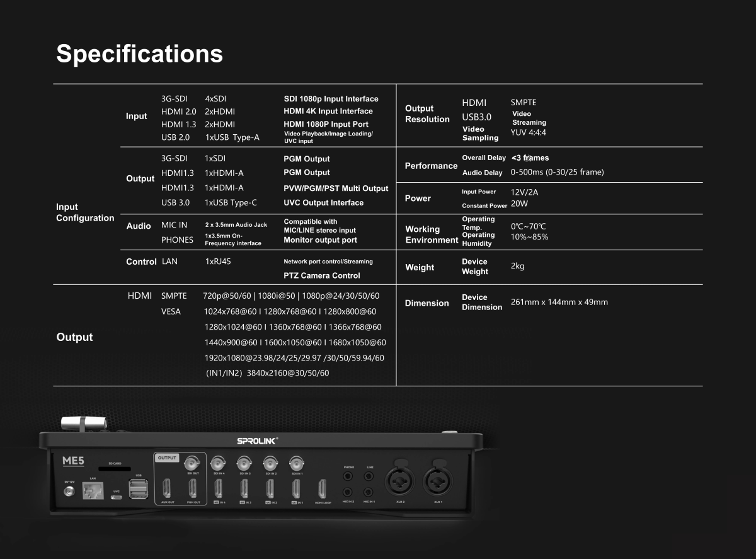Click 'Monitor output port' text
756x559 pixels.
320,240
